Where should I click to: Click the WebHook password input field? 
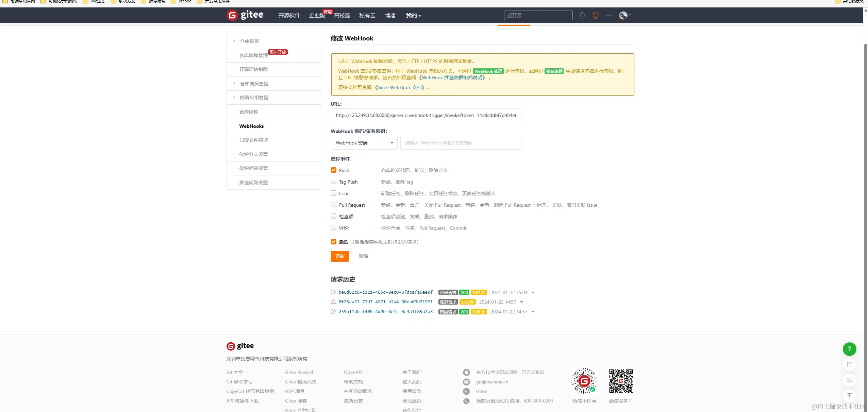(461, 143)
